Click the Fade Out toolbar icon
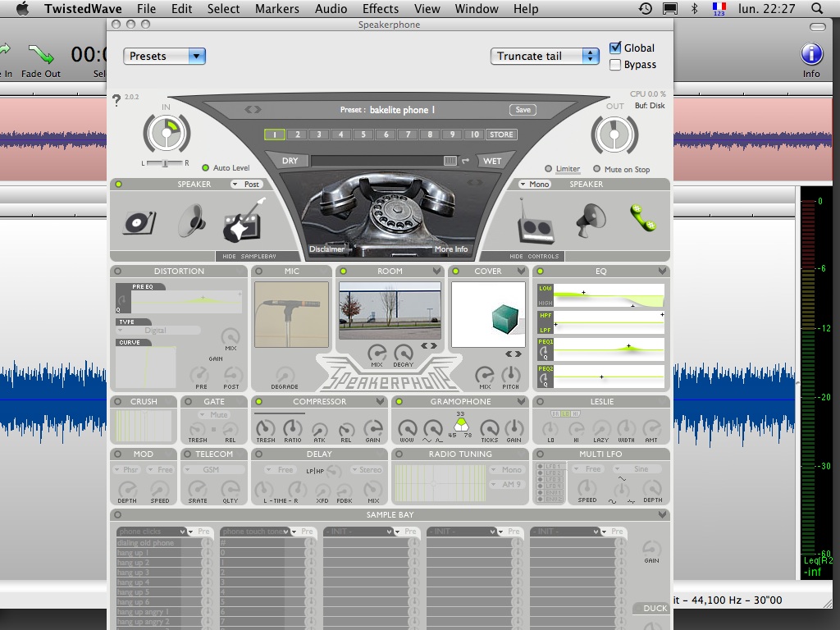 point(41,56)
